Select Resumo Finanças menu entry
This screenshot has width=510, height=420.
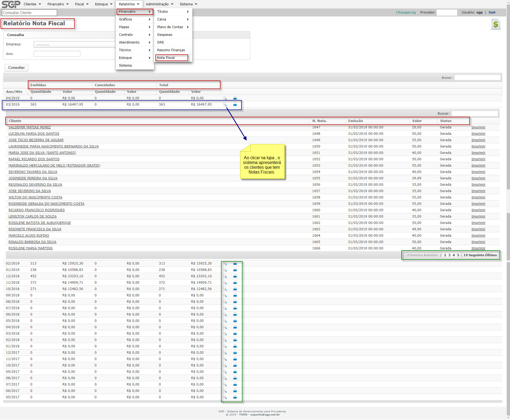pos(171,50)
